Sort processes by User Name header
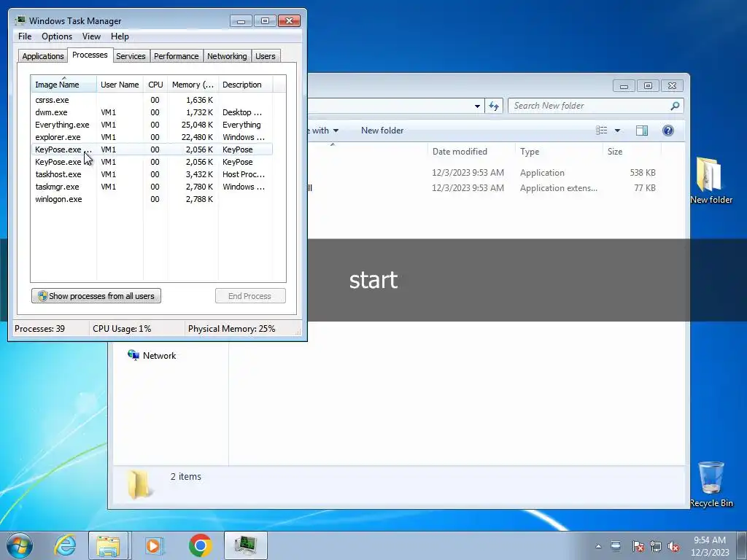This screenshot has height=560, width=747. click(x=120, y=85)
